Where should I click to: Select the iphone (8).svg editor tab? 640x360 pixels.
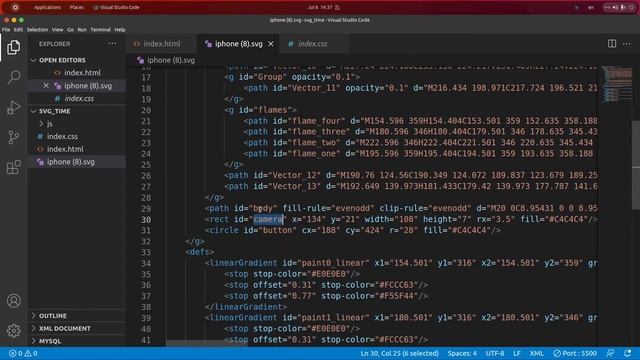tap(238, 44)
